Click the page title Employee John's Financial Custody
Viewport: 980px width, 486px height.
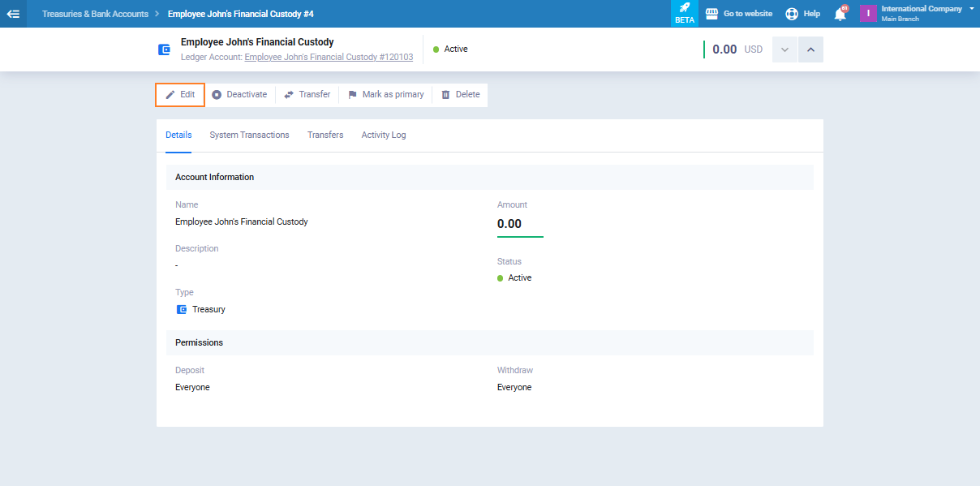[257, 42]
